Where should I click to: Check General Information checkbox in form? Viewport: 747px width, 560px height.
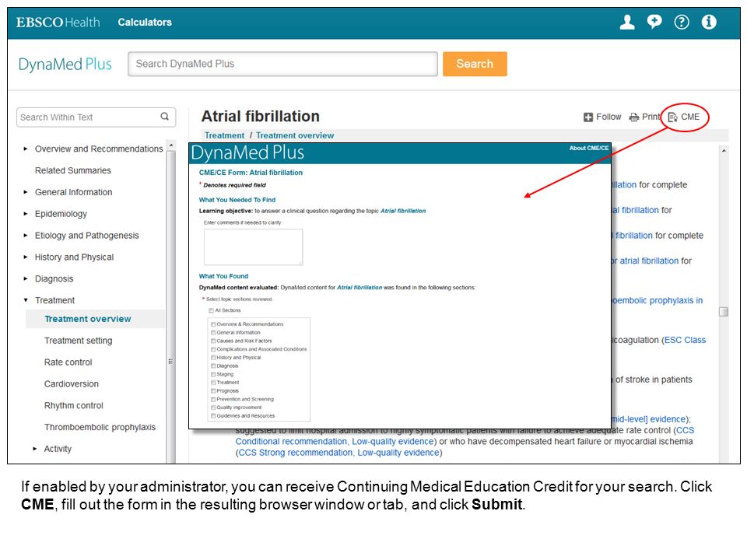(x=213, y=332)
